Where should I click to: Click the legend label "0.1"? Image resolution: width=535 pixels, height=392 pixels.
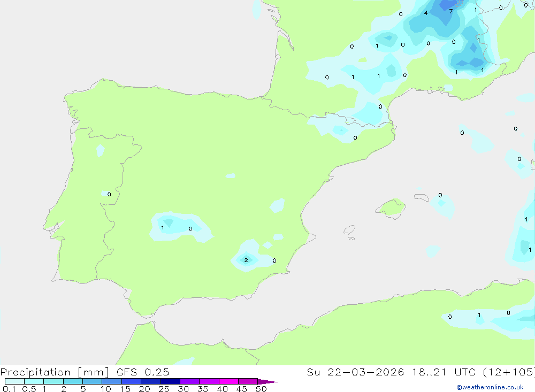pyautogui.click(x=9, y=389)
